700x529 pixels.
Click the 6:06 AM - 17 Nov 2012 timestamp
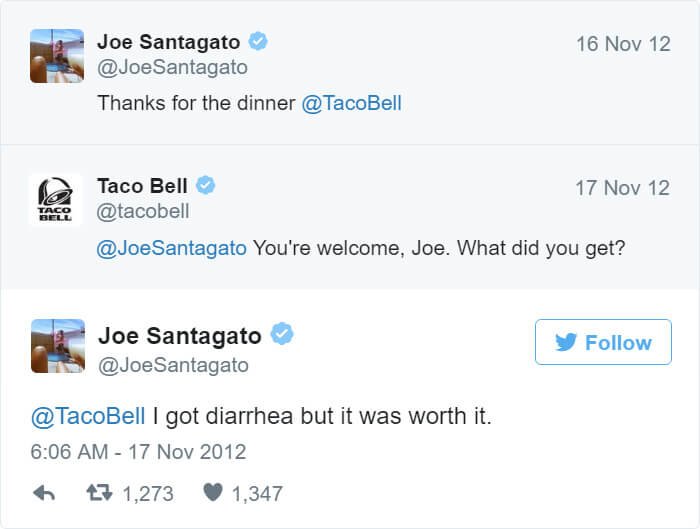[138, 452]
